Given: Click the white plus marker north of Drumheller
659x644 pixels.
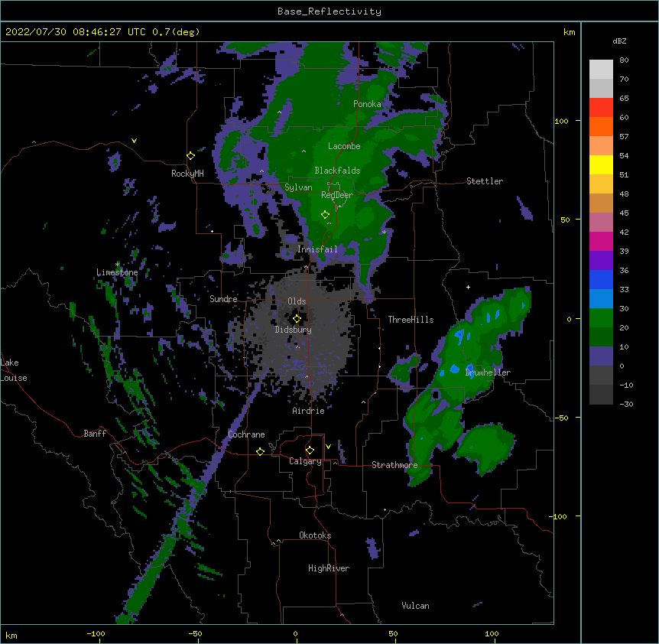Looking at the screenshot, I should (x=468, y=287).
